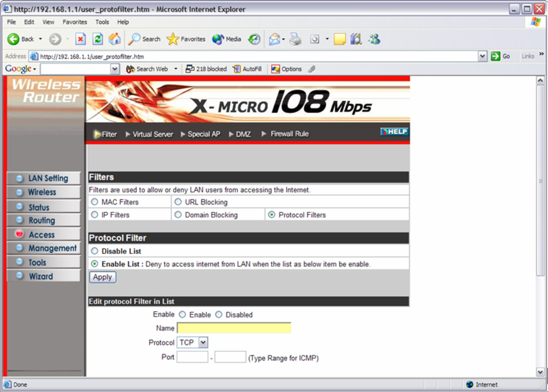Click the Apply button

(103, 277)
